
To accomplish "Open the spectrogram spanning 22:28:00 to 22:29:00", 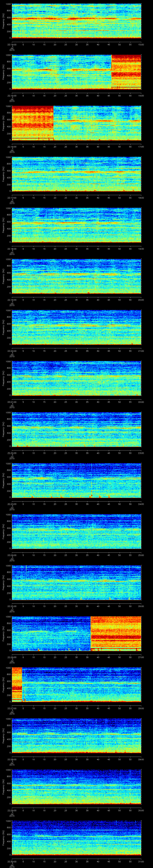I will point(76,736).
